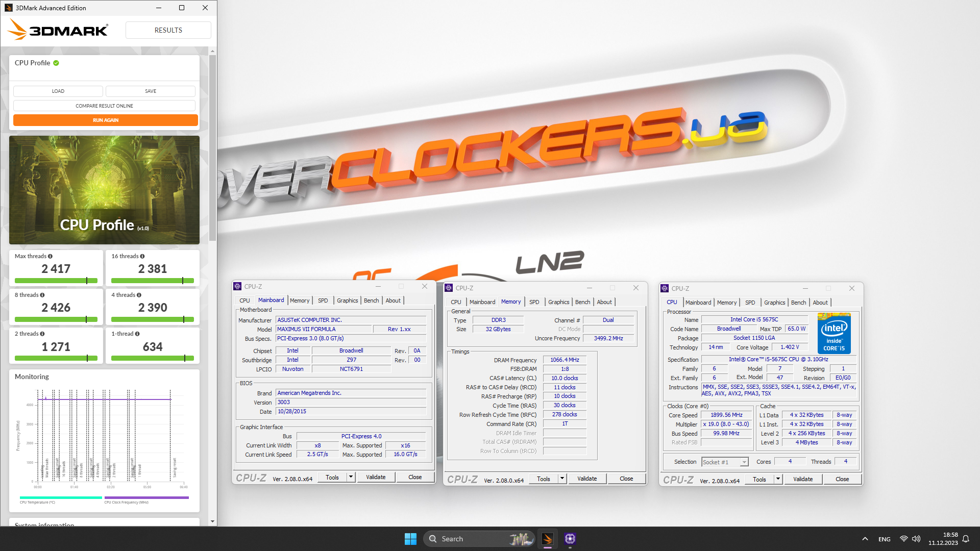Click 3DMark icon in taskbar
980x551 pixels.
pyautogui.click(x=548, y=539)
